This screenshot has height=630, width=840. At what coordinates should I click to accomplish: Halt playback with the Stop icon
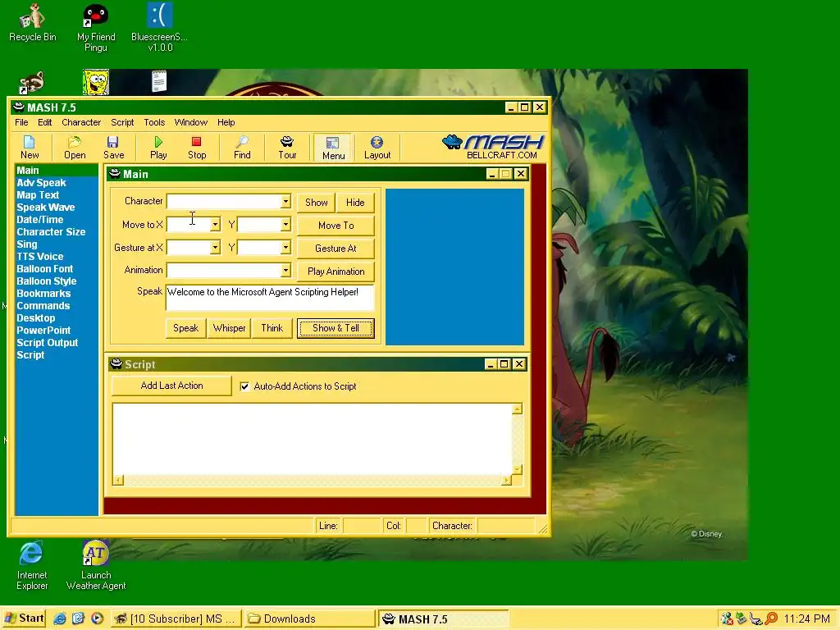coord(197,148)
